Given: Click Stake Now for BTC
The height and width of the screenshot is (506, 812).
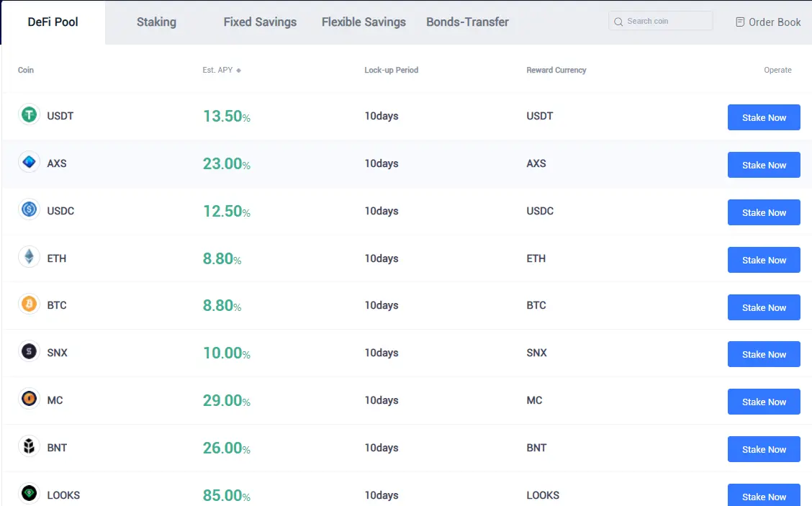Looking at the screenshot, I should click(x=764, y=307).
